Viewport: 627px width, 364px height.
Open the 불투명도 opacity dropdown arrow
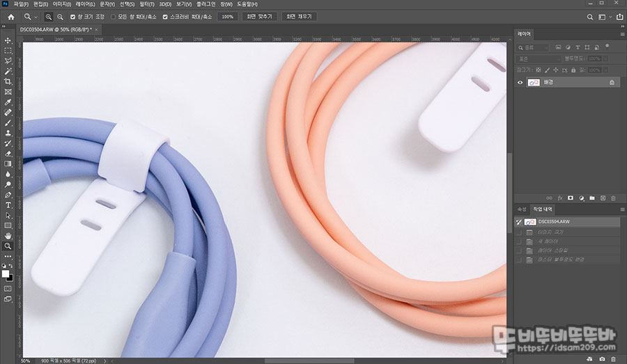click(x=606, y=58)
